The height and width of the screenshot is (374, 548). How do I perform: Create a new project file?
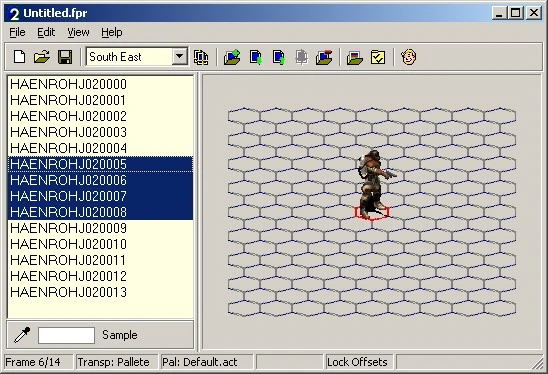19,57
